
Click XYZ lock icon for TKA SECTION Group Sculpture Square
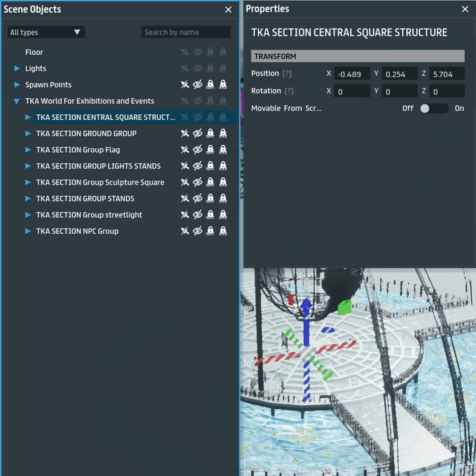(223, 183)
